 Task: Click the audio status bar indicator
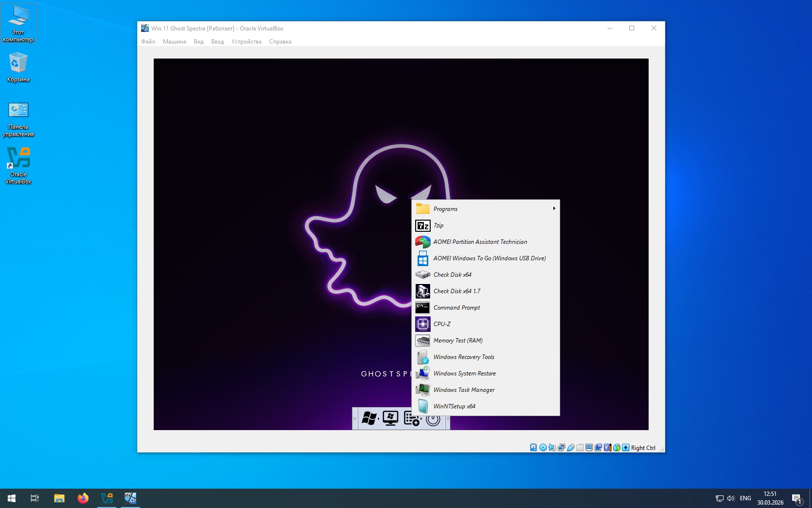552,448
